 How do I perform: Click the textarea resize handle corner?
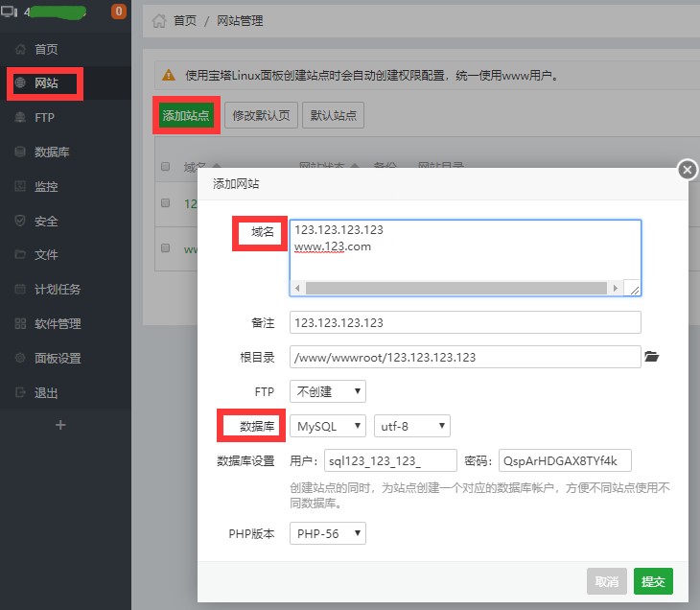click(x=634, y=289)
